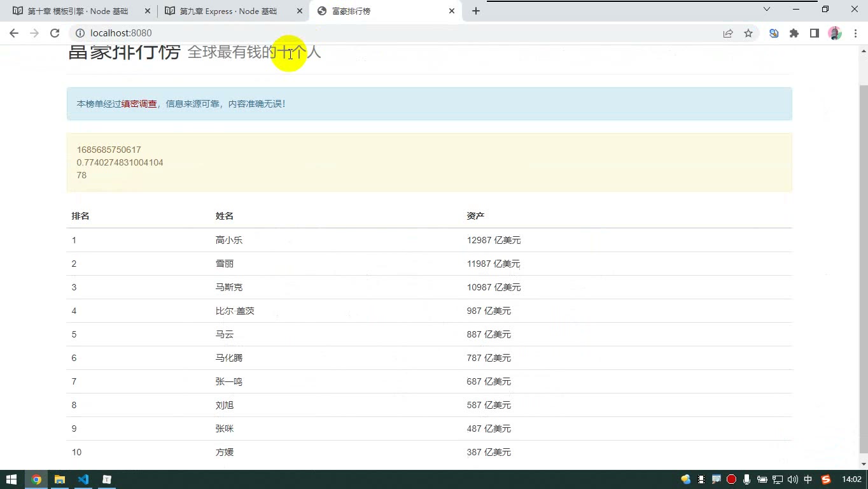
Task: Click the 富豪排行榜 page heading
Action: [x=125, y=52]
